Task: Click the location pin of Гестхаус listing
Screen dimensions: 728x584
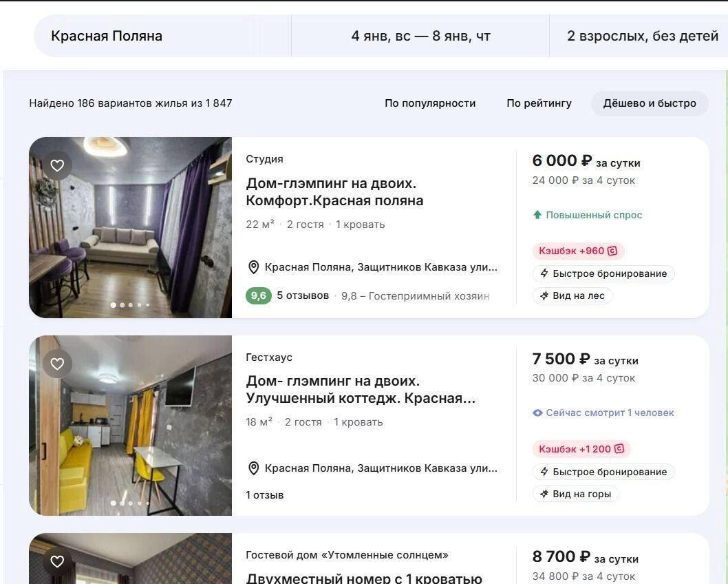Action: coord(253,468)
